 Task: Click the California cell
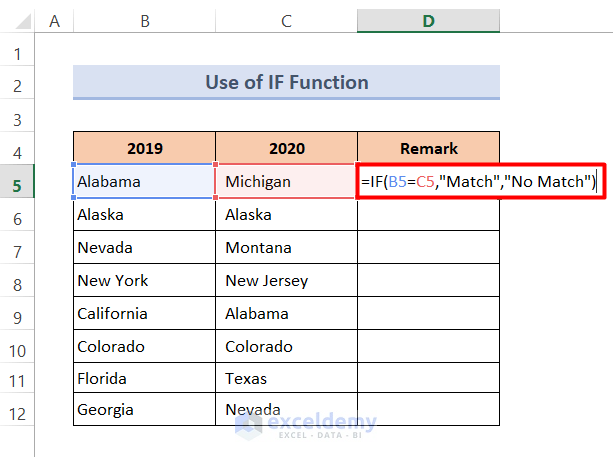(x=144, y=313)
